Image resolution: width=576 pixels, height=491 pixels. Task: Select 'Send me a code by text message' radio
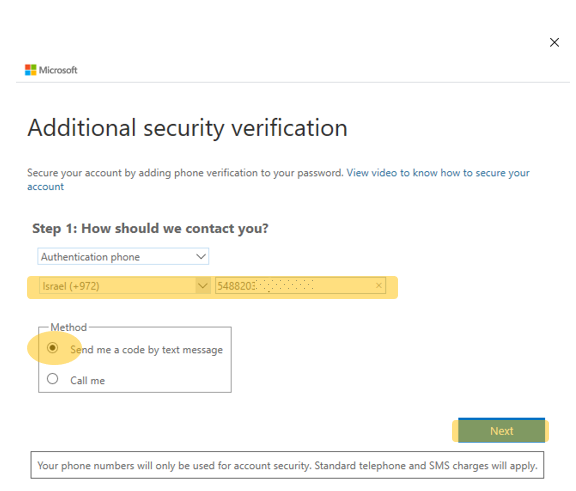click(53, 347)
